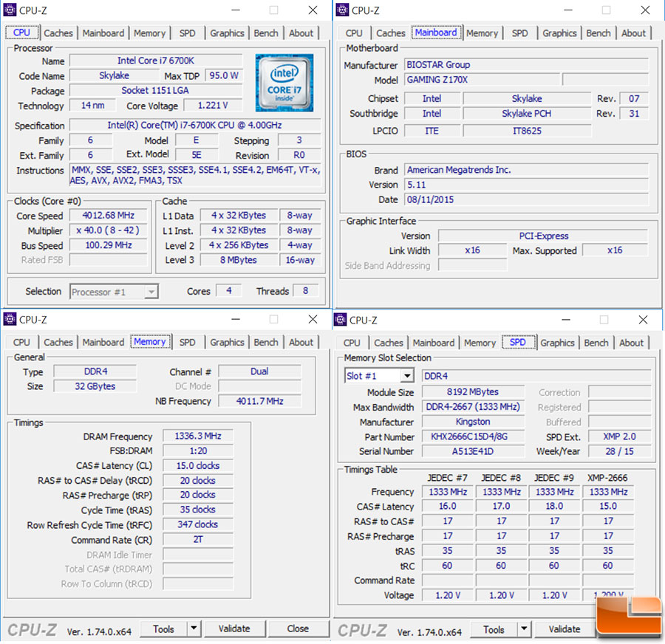665x644 pixels.
Task: Click the BIOS Date value 08/11/2015
Action: (526, 199)
